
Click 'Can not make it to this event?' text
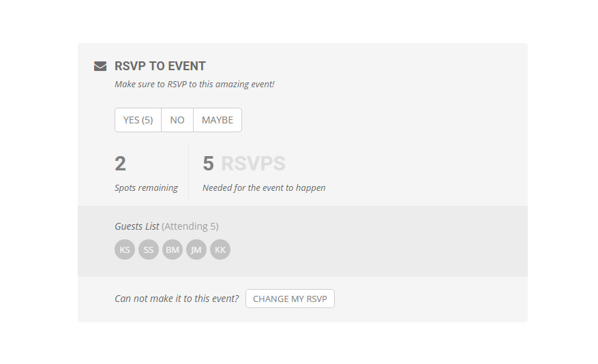tap(177, 299)
